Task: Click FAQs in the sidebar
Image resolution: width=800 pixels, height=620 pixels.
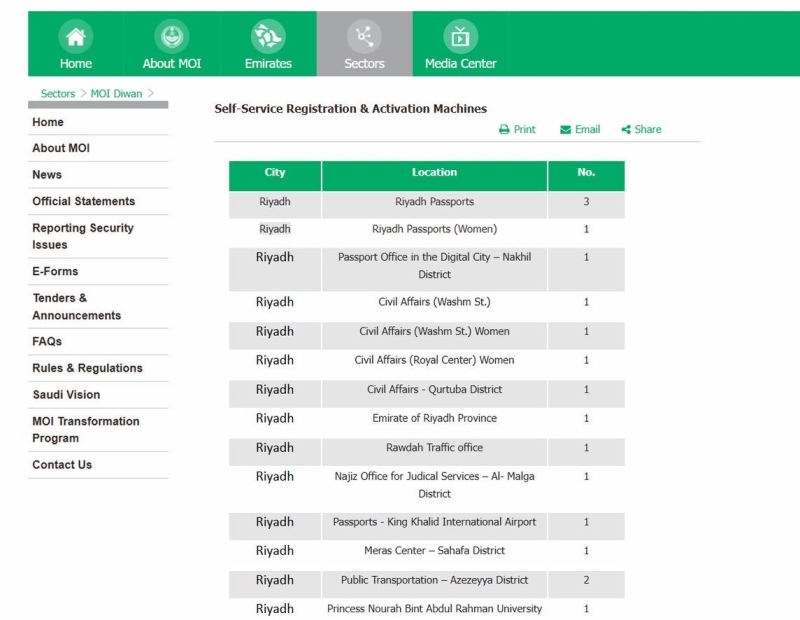Action: [x=47, y=342]
